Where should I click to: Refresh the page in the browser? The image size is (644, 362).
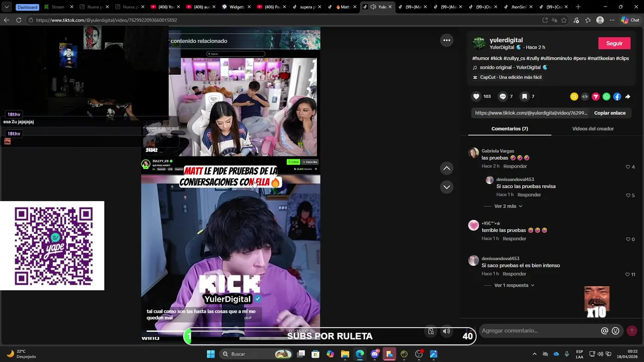pos(19,20)
